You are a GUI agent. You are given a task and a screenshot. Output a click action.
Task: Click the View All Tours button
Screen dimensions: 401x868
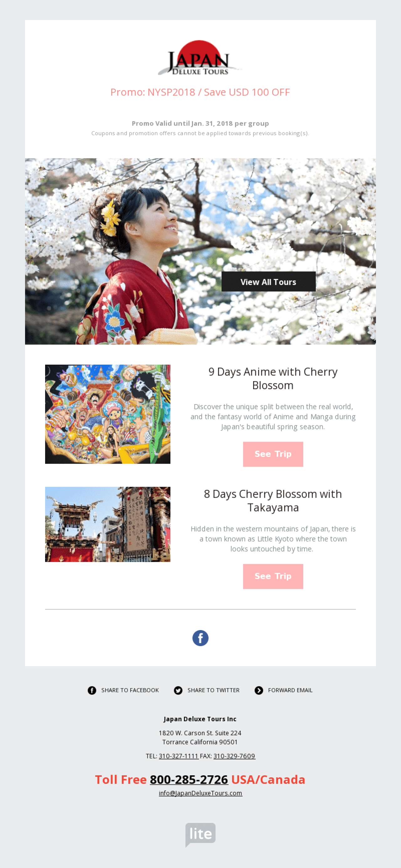click(268, 281)
